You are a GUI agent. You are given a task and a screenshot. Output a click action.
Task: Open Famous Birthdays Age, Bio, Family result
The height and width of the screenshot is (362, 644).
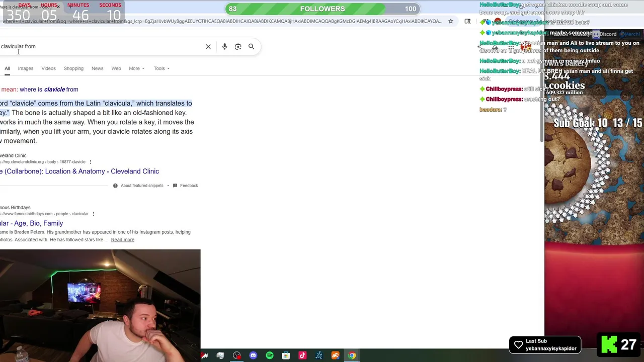[x=31, y=223]
